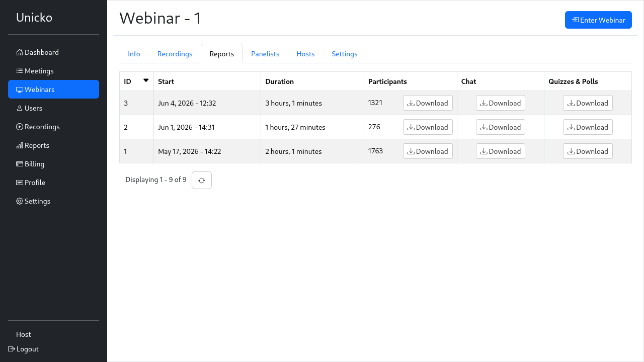This screenshot has width=644, height=362.
Task: Go to Meetings in the sidebar
Action: point(53,71)
